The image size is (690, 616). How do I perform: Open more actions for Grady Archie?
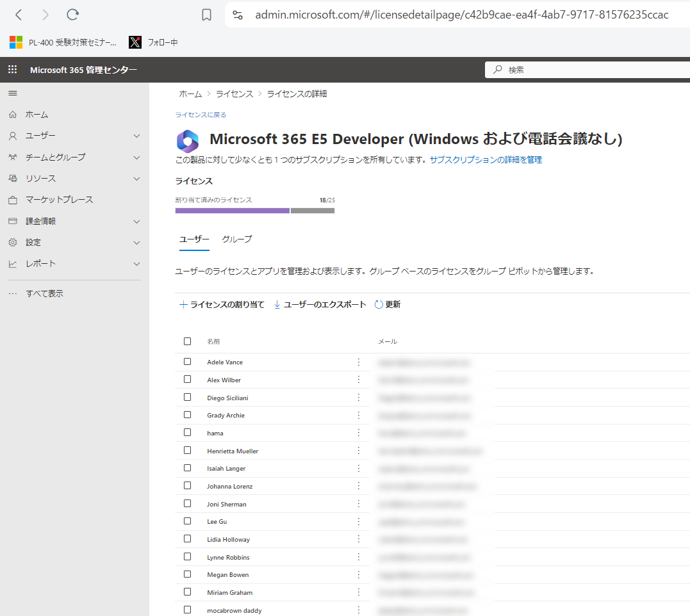359,415
